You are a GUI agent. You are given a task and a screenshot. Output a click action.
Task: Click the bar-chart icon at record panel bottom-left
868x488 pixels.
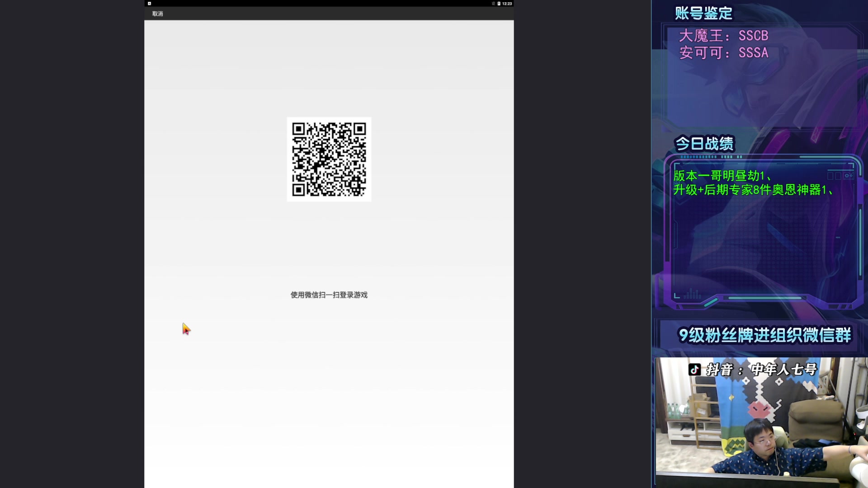(692, 295)
